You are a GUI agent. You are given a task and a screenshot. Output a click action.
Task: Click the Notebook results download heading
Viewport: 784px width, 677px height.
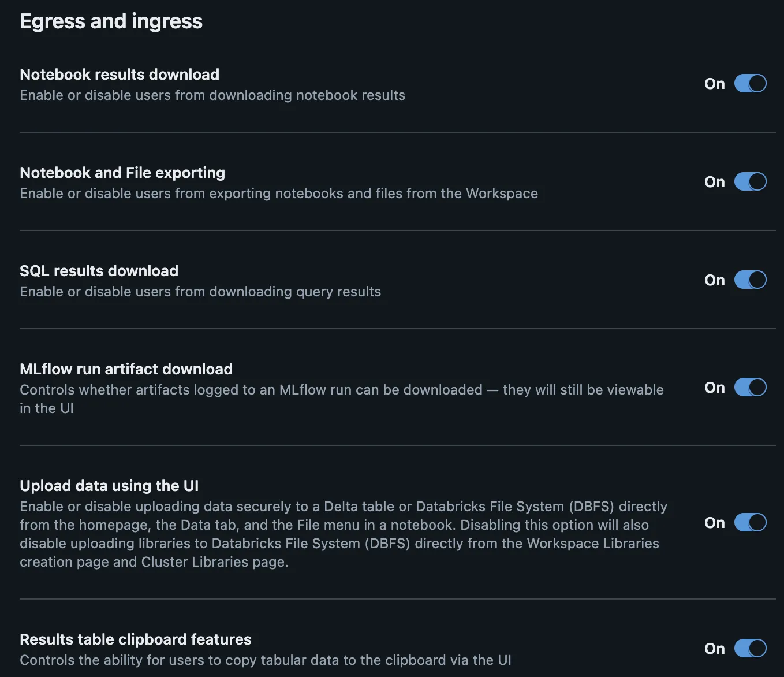(120, 74)
